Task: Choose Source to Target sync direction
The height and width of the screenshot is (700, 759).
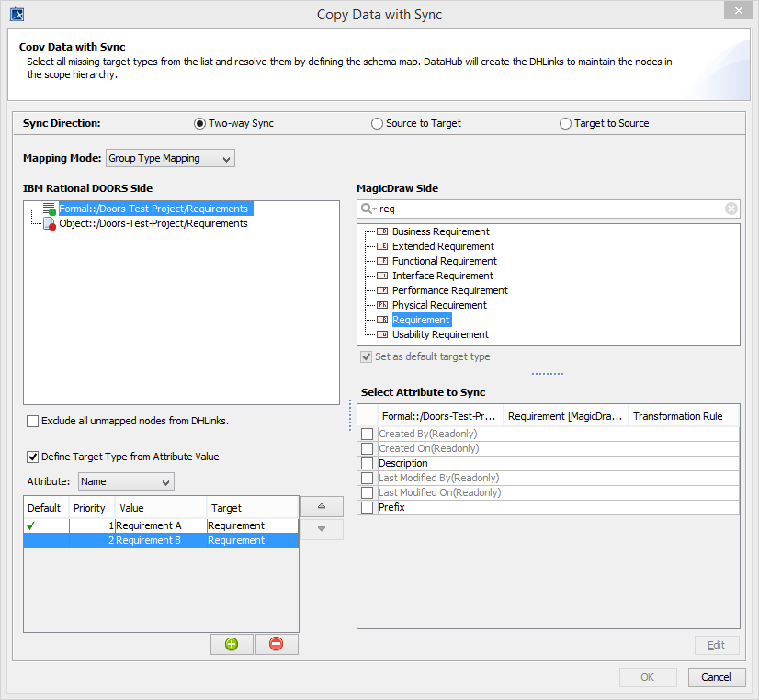Action: (x=377, y=123)
